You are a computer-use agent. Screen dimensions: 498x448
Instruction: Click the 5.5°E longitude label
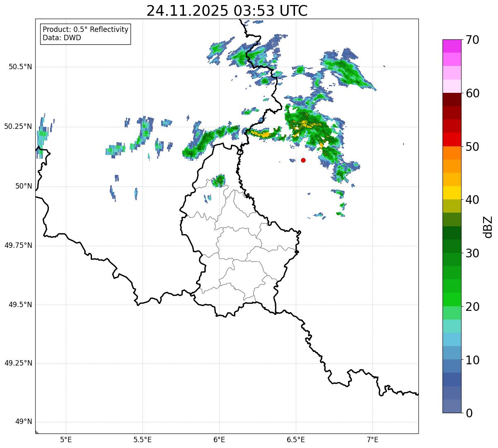[x=143, y=440]
